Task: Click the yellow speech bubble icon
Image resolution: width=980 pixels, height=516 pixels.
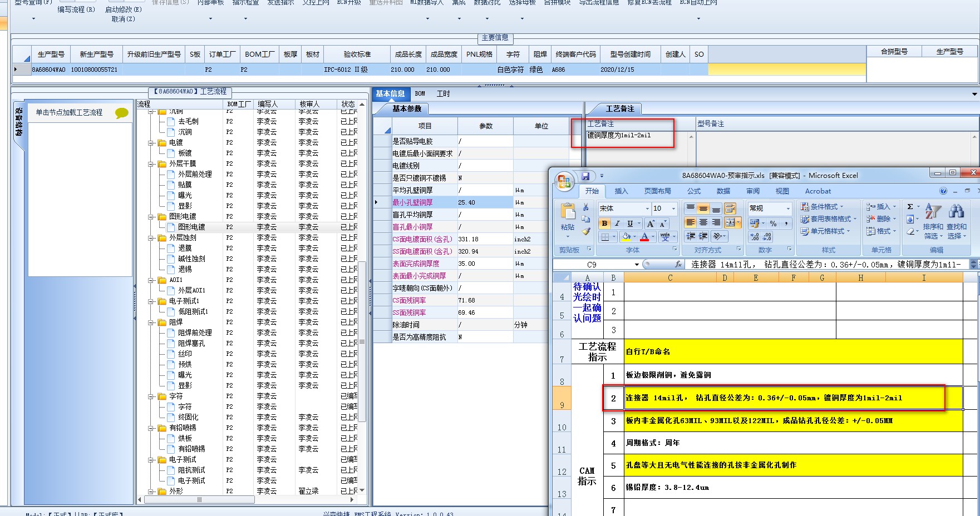Action: tap(121, 113)
